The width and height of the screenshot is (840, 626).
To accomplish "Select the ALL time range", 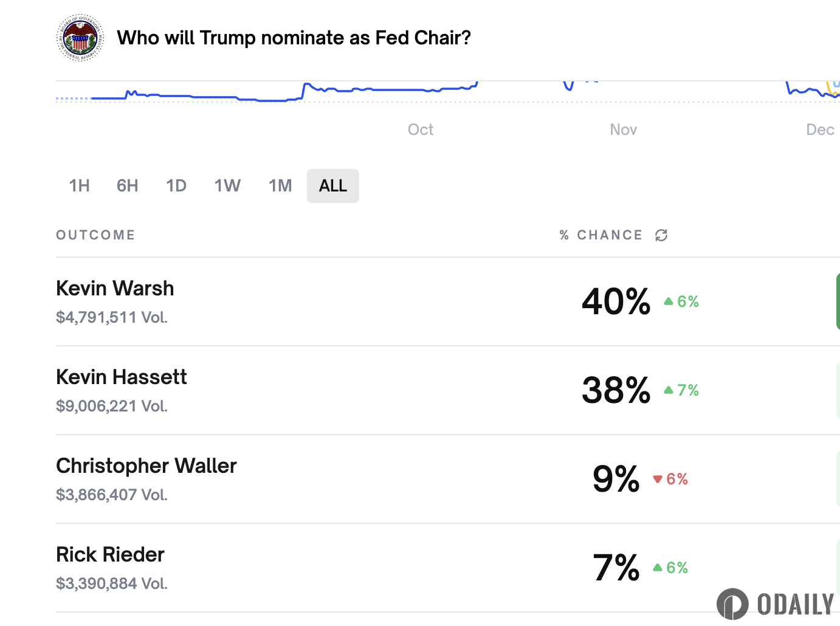I will click(333, 186).
